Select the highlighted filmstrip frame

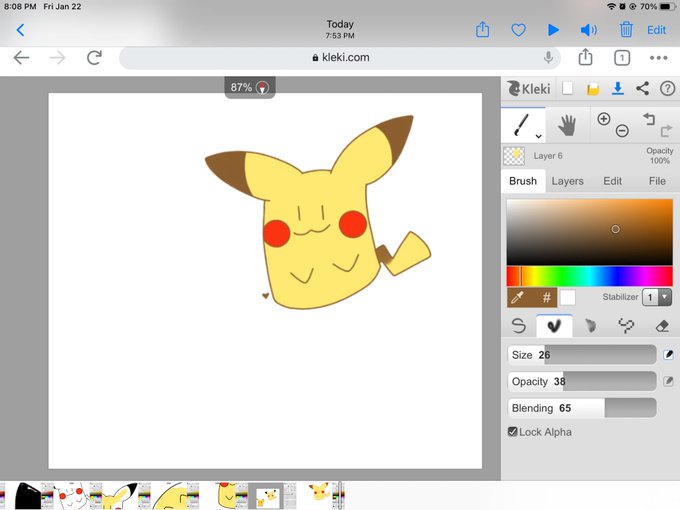[x=266, y=496]
